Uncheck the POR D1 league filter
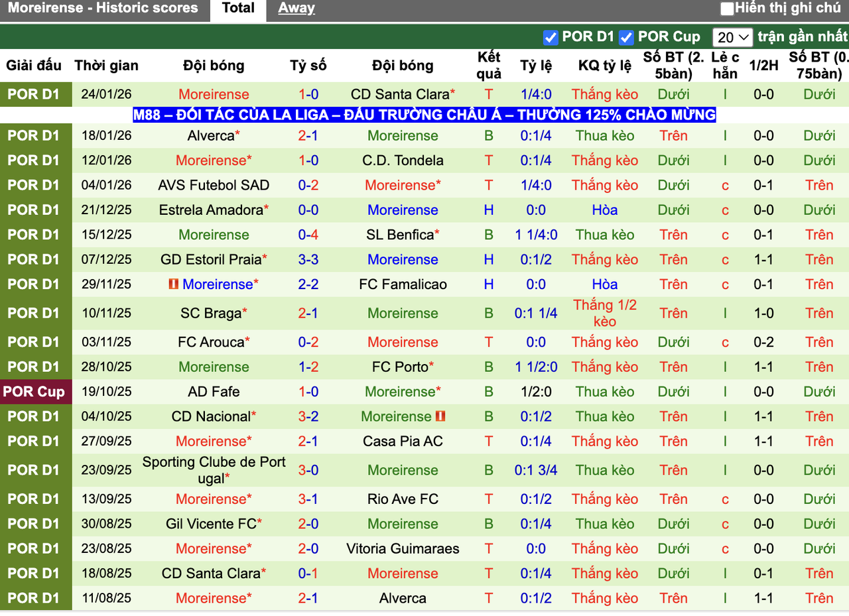 tap(551, 37)
